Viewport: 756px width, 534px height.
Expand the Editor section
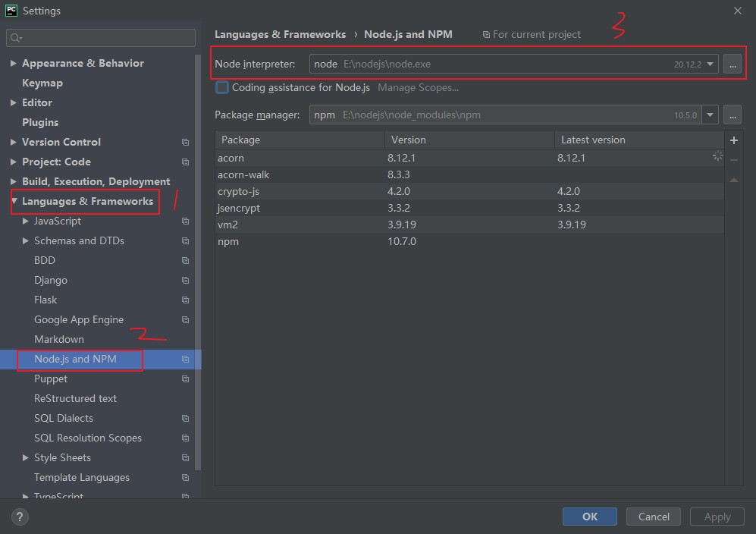coord(14,102)
